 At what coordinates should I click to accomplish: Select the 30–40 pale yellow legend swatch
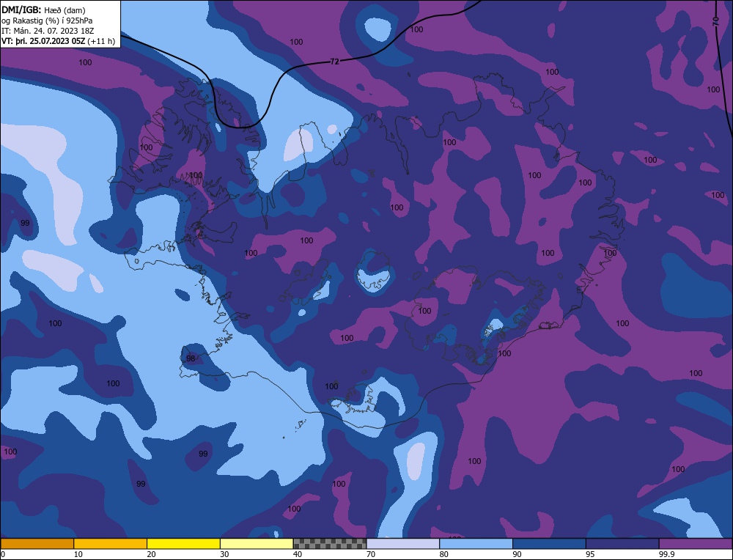tap(257, 544)
